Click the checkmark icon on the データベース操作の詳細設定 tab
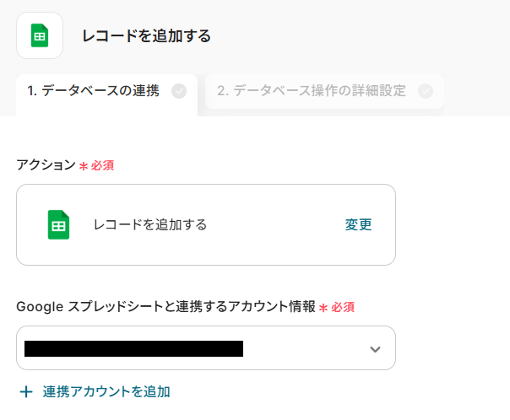The image size is (510, 420). [426, 91]
